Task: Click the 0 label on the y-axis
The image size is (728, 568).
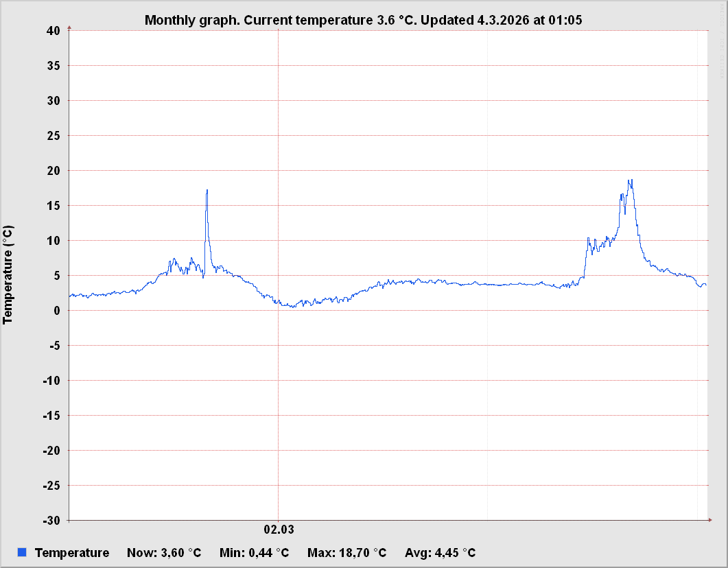Action: tap(57, 310)
